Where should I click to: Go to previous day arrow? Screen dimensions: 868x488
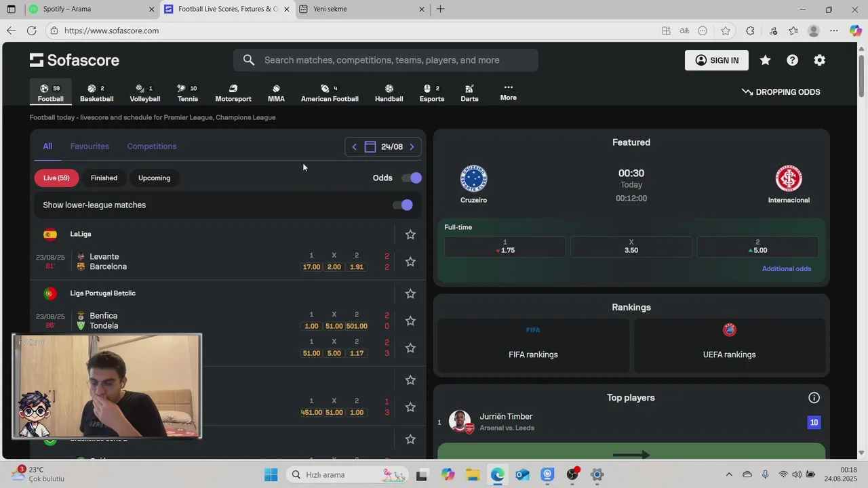354,147
